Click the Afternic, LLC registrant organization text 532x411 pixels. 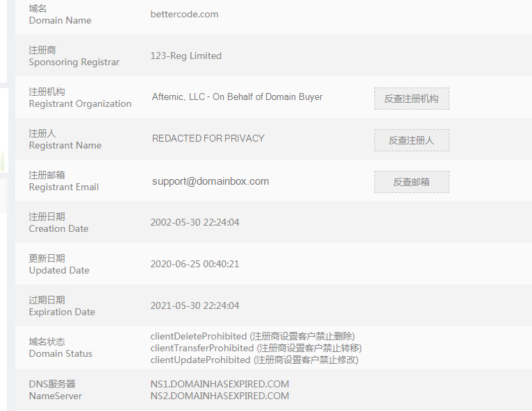tap(237, 97)
